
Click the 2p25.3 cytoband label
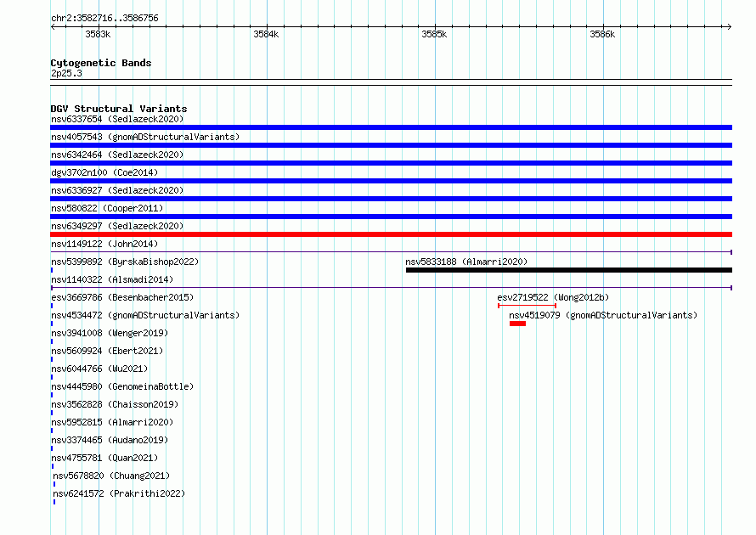tap(66, 73)
